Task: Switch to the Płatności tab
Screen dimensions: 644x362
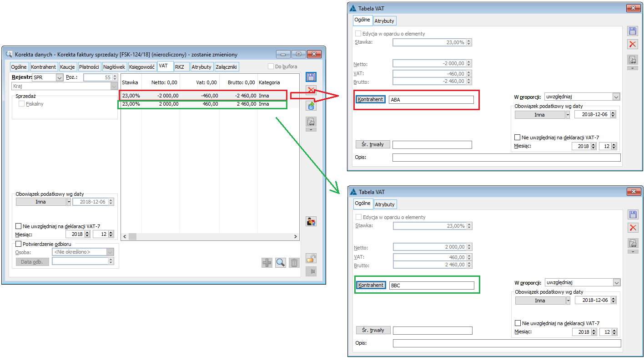Action: point(89,67)
